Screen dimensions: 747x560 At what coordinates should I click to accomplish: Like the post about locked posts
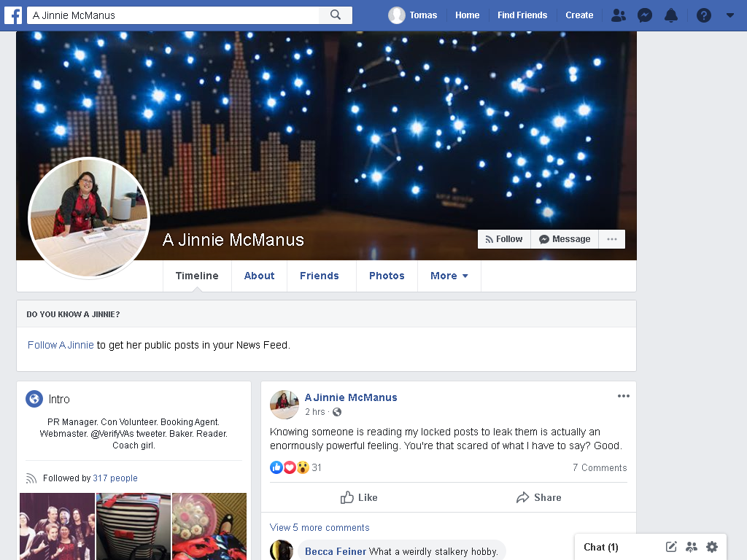coord(359,497)
